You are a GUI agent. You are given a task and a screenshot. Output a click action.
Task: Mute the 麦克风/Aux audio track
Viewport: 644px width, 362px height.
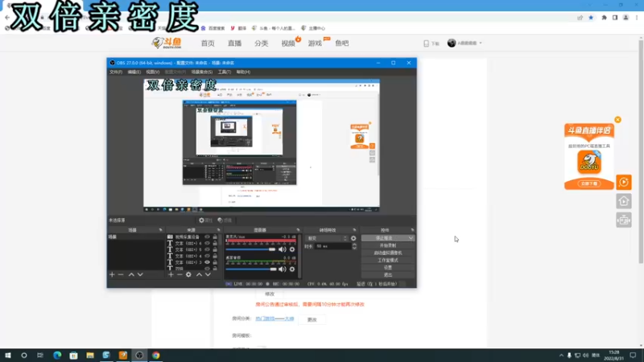tap(283, 249)
